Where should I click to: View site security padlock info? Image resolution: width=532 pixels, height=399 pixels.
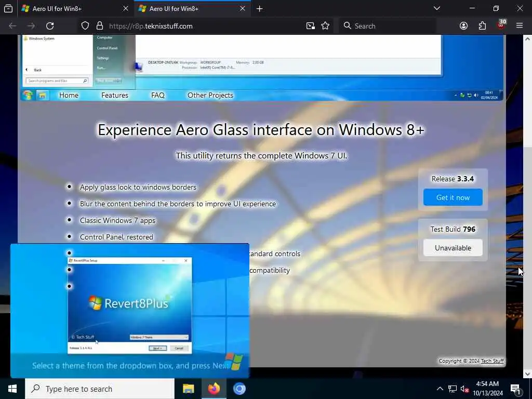(99, 26)
